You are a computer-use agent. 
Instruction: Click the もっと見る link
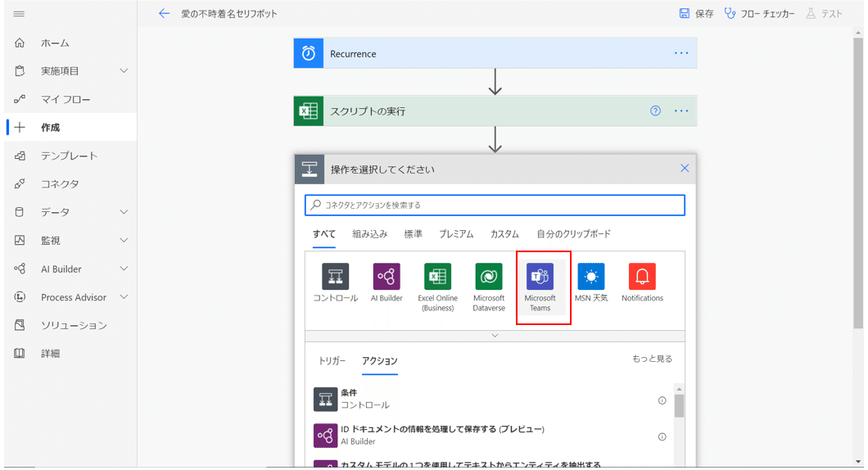pyautogui.click(x=652, y=359)
